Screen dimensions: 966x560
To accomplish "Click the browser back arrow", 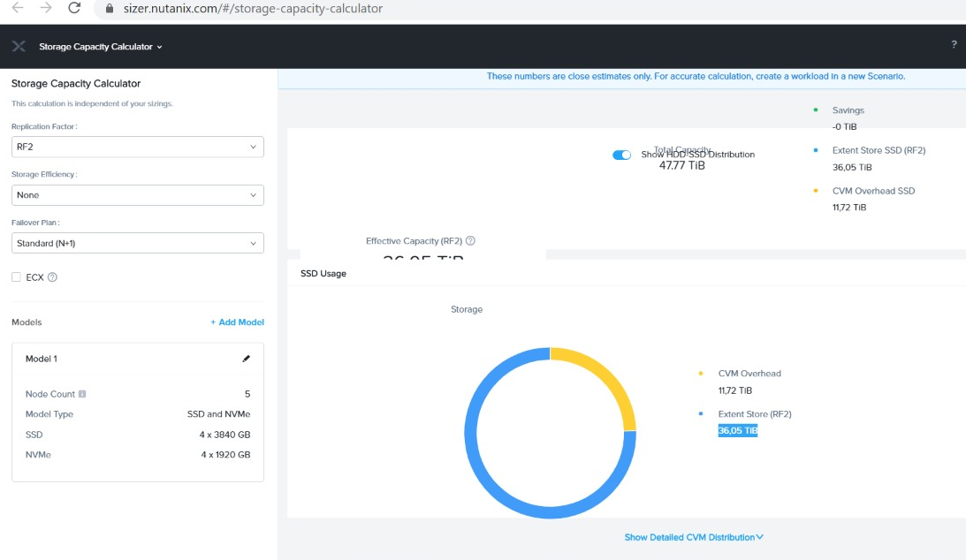I will (18, 8).
